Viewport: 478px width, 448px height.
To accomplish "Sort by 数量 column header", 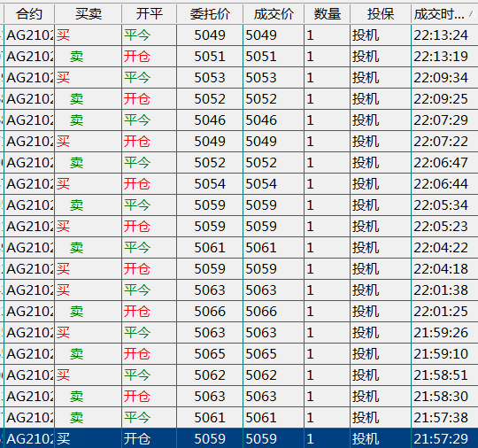I will pos(328,14).
